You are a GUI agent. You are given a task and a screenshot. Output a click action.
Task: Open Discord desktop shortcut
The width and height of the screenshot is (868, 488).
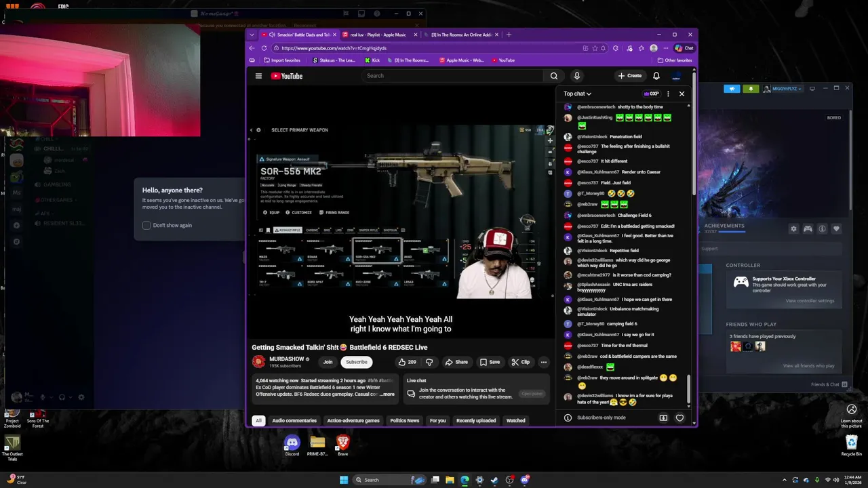(292, 446)
